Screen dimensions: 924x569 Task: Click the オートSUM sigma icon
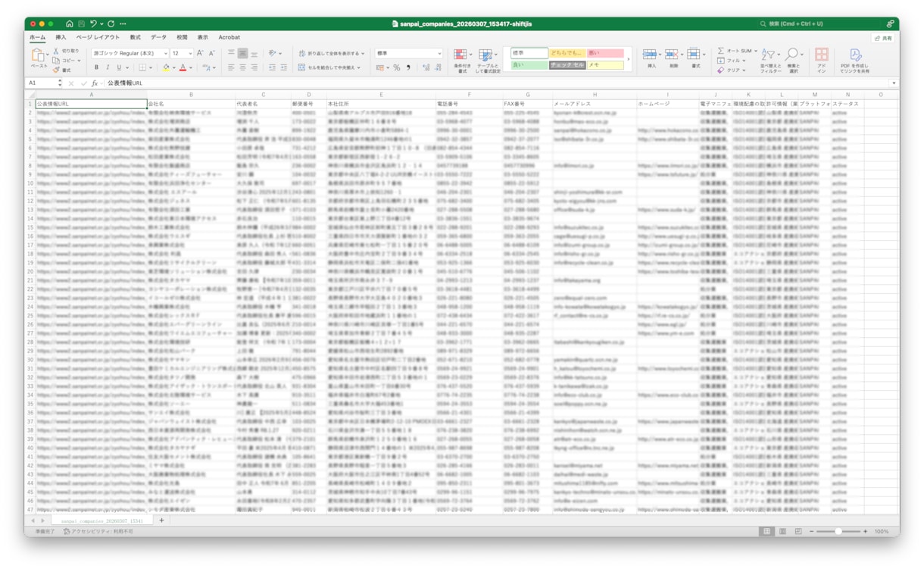click(x=721, y=51)
